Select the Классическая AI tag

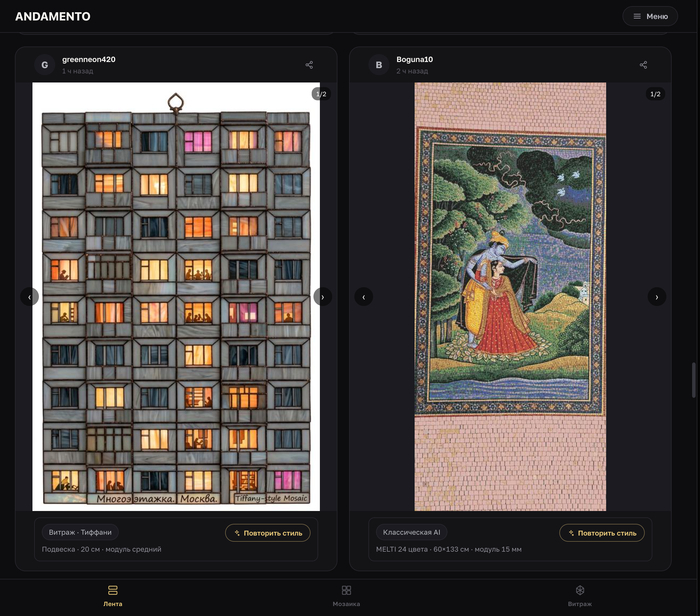tap(411, 532)
